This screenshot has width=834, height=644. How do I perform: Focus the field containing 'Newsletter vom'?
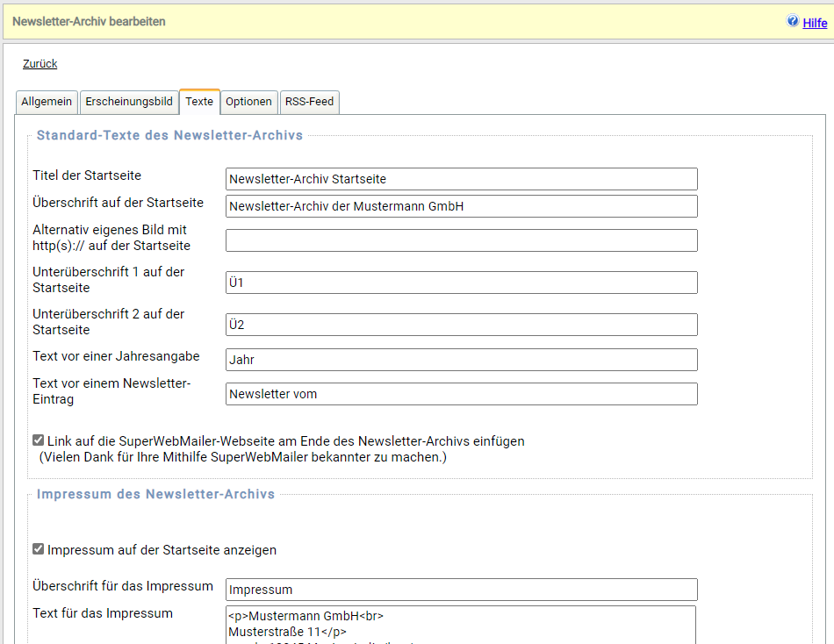point(461,394)
